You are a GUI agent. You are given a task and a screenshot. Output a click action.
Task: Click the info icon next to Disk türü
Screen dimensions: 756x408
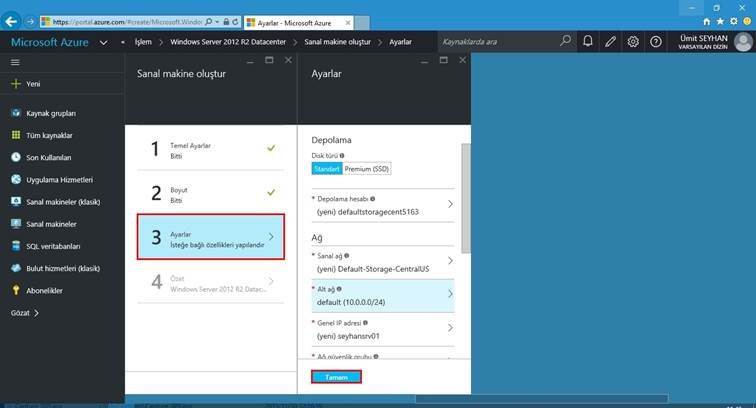(342, 156)
